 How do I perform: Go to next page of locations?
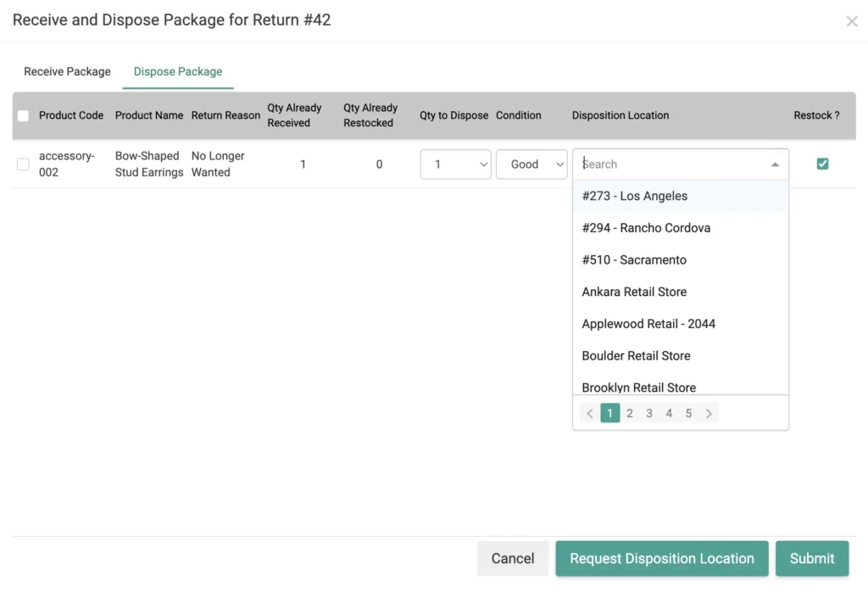(x=709, y=414)
